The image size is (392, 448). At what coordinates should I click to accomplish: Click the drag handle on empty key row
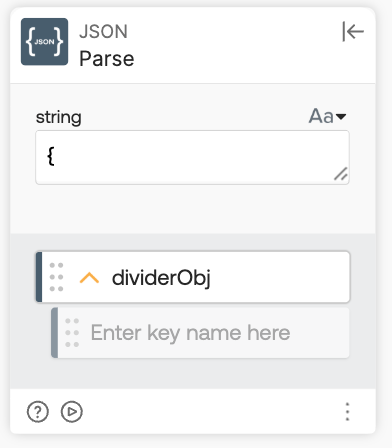click(x=72, y=333)
